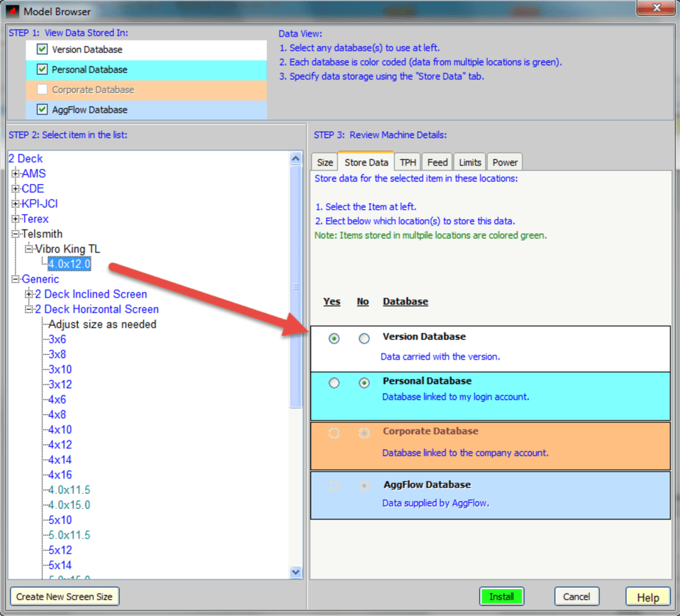The image size is (680, 616).
Task: Click the tree list scroll down arrow
Action: tap(296, 572)
